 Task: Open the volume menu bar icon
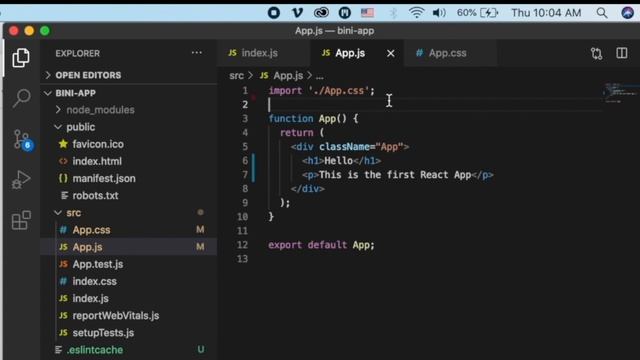click(439, 13)
